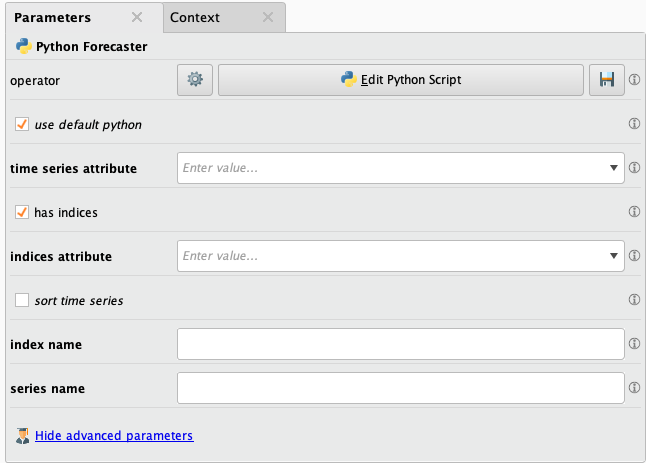646x463 pixels.
Task: Click info icon for sort time series
Action: tap(634, 300)
